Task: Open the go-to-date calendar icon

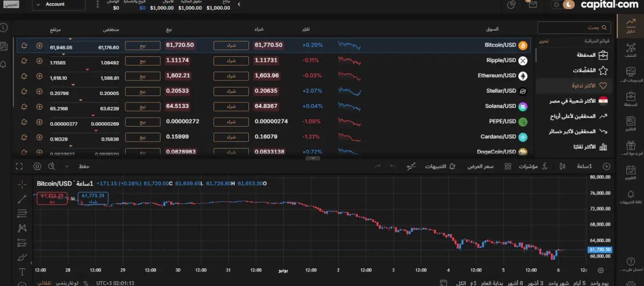Action: [443, 283]
